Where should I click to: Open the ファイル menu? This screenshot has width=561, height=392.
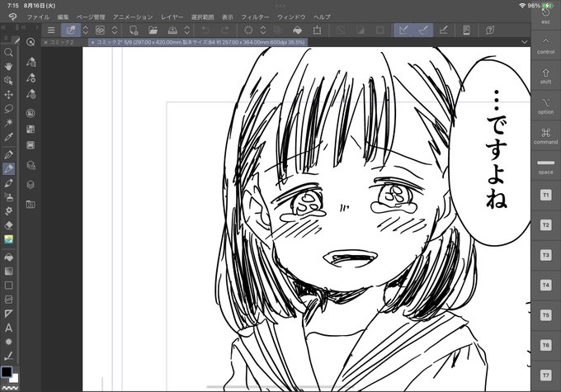click(x=38, y=17)
